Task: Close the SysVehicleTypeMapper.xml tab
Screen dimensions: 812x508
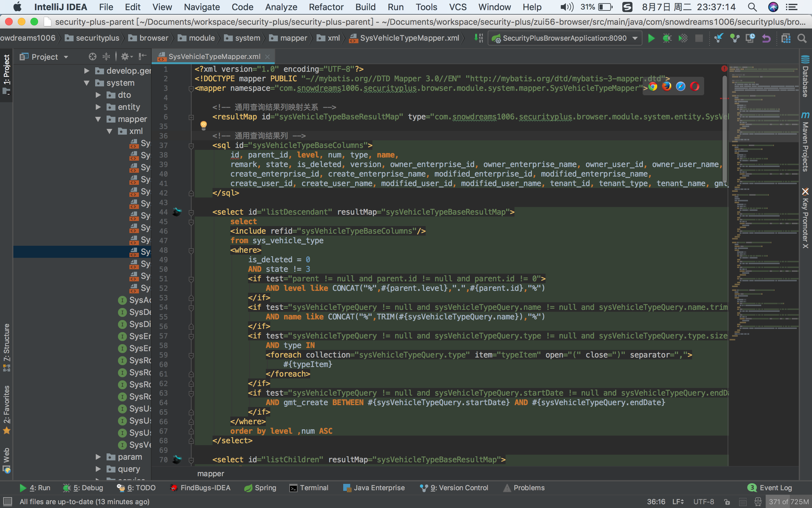Action: pos(267,57)
